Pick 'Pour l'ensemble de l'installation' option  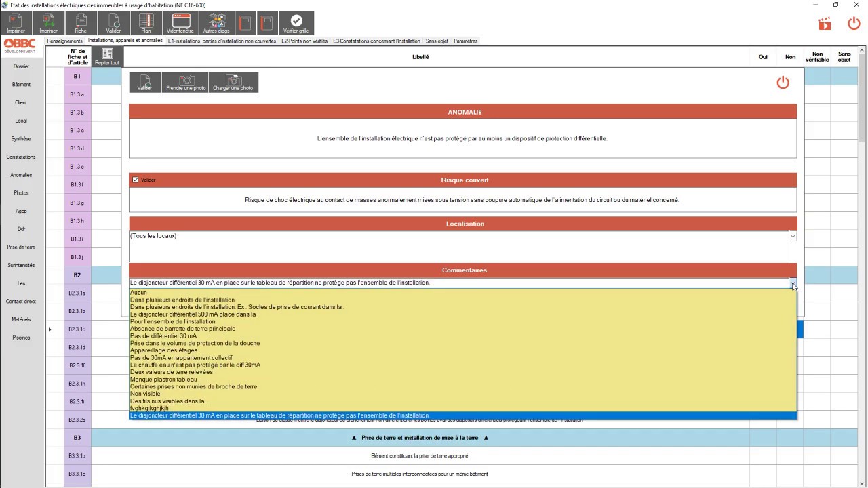(x=463, y=321)
